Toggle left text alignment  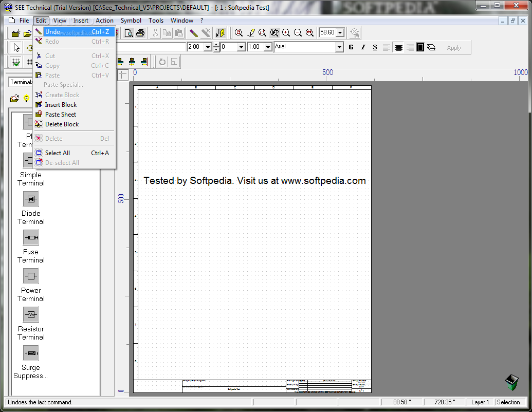386,47
